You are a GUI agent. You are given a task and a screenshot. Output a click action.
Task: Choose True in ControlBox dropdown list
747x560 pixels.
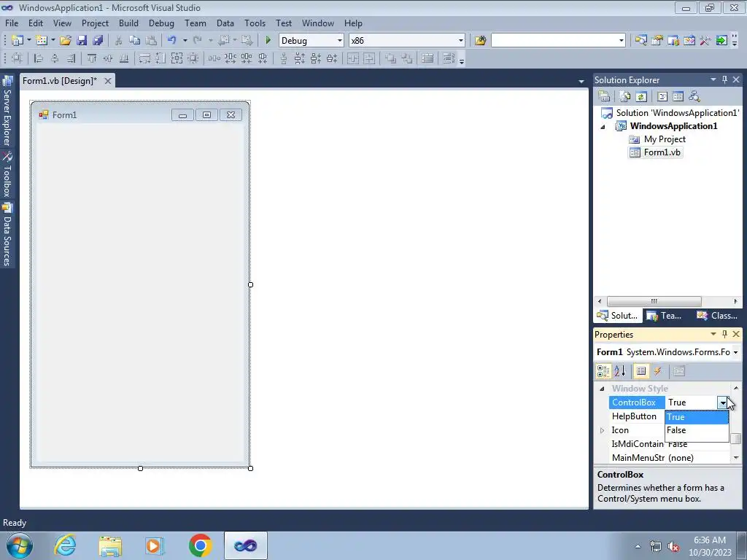pos(697,416)
